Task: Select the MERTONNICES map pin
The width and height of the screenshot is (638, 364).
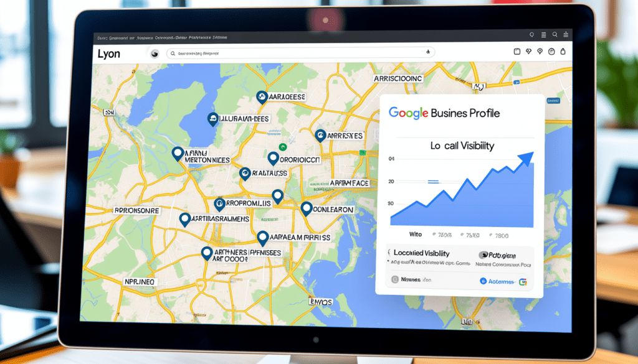Action: pyautogui.click(x=178, y=154)
